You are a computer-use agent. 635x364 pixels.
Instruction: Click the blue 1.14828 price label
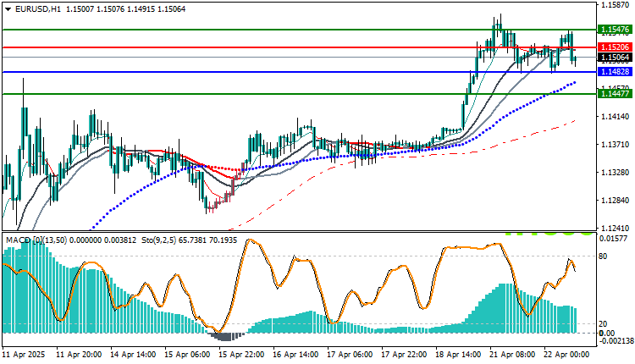616,72
